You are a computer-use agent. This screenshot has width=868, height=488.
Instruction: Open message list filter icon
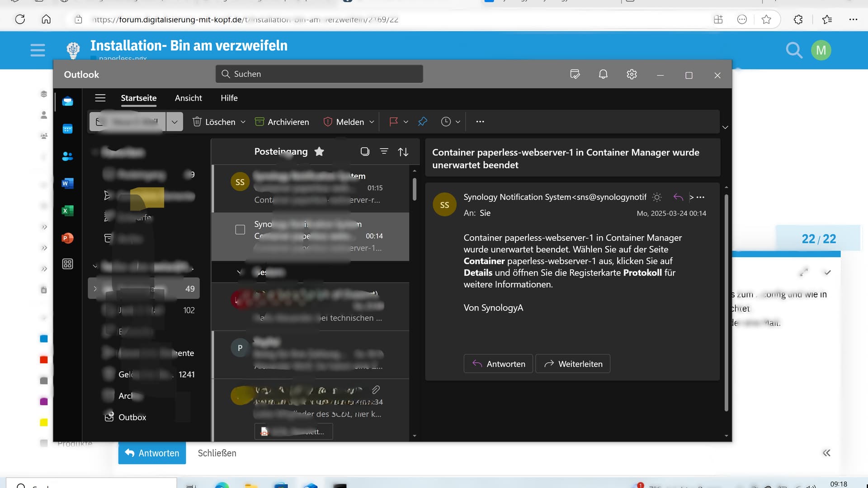pyautogui.click(x=384, y=151)
